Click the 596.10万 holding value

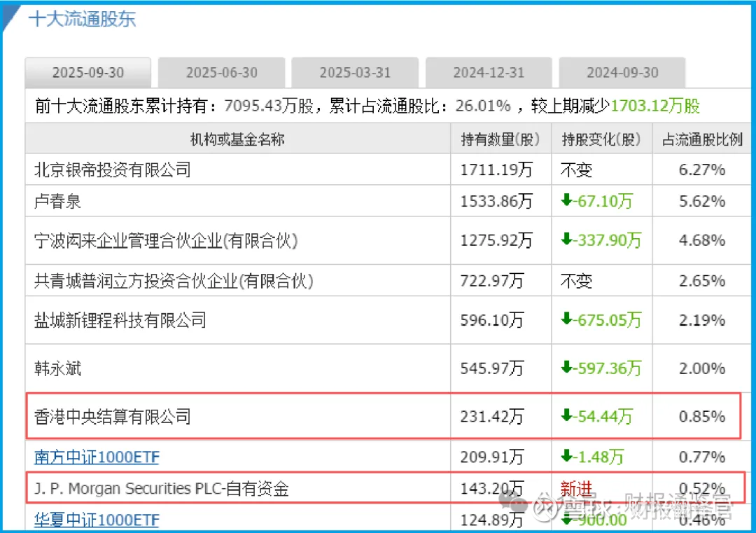point(492,320)
